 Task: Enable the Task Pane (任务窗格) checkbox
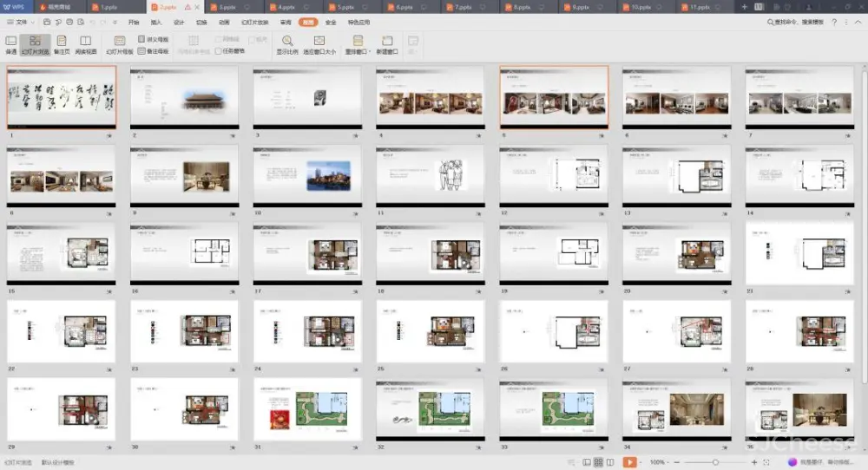point(218,51)
